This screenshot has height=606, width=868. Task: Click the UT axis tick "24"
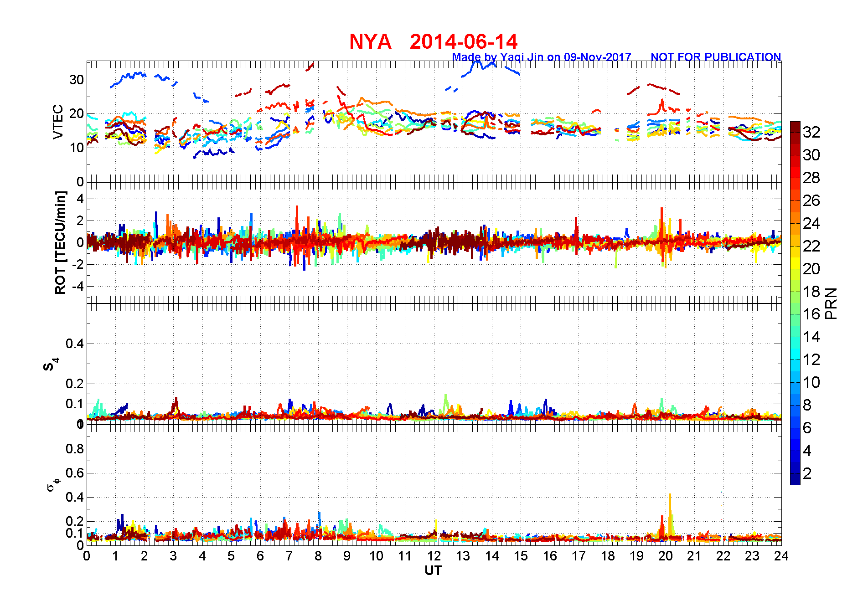[781, 556]
